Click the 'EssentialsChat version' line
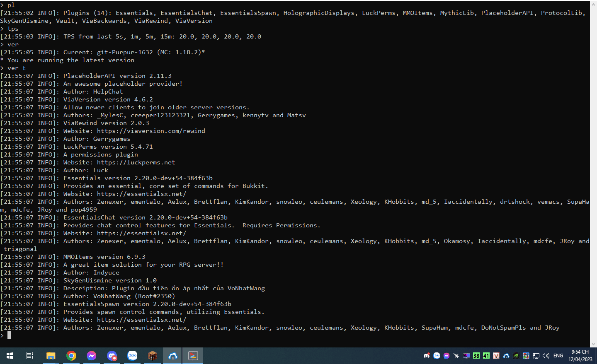 pos(114,217)
